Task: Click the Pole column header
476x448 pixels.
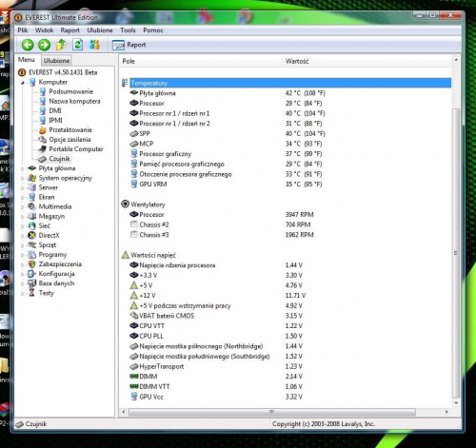Action: (200, 61)
